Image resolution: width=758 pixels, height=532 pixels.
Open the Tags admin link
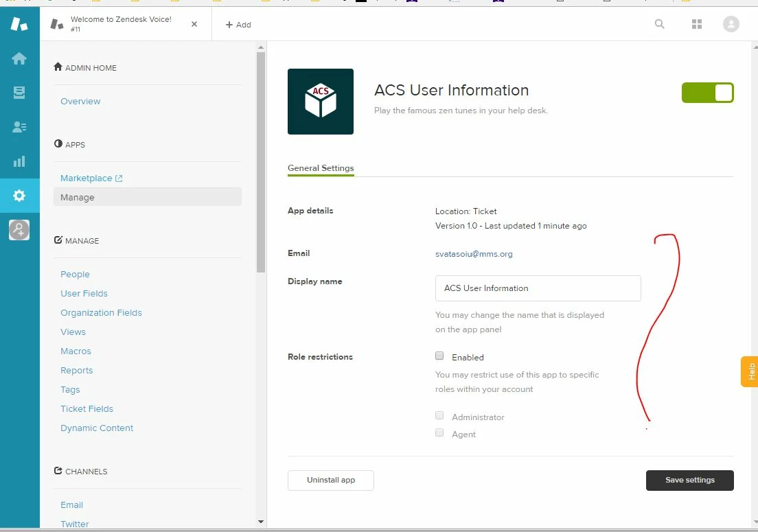point(70,390)
